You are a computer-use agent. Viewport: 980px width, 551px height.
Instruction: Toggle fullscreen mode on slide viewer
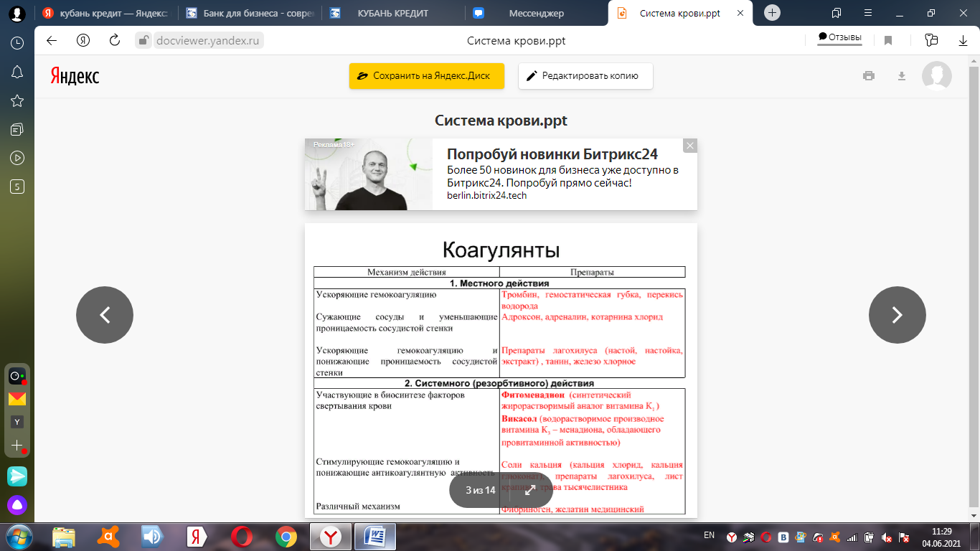tap(530, 491)
